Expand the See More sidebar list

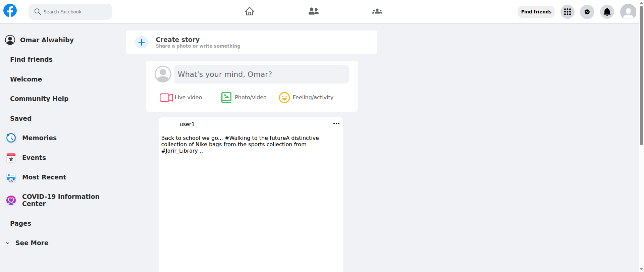pos(32,243)
